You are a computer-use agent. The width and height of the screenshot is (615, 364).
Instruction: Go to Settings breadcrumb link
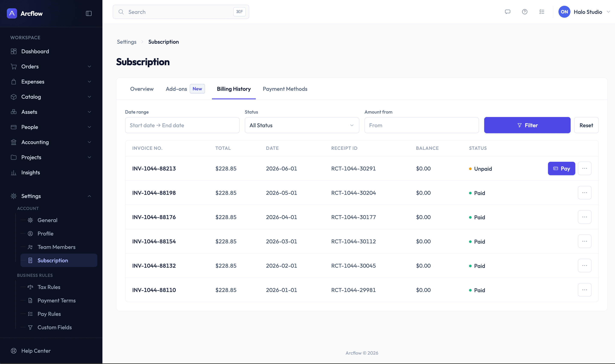coord(127,42)
